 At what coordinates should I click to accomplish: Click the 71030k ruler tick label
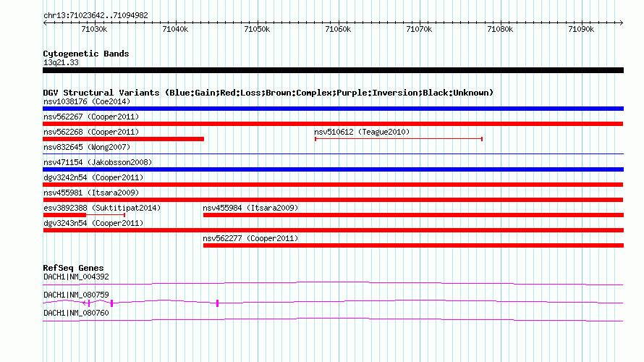pos(94,29)
